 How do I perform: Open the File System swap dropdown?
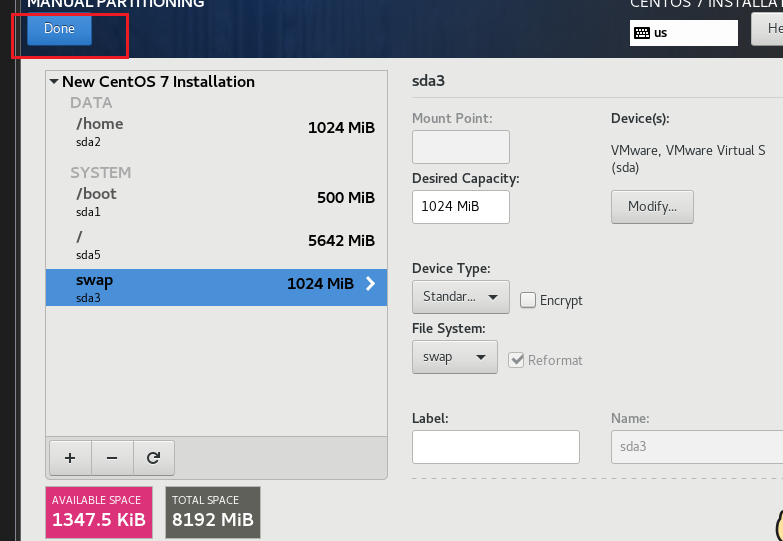pos(454,357)
